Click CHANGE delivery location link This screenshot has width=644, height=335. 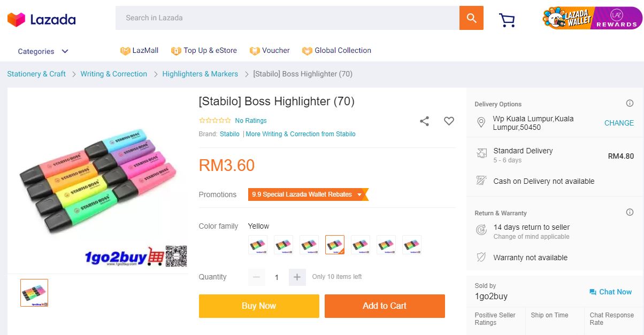[x=619, y=123]
